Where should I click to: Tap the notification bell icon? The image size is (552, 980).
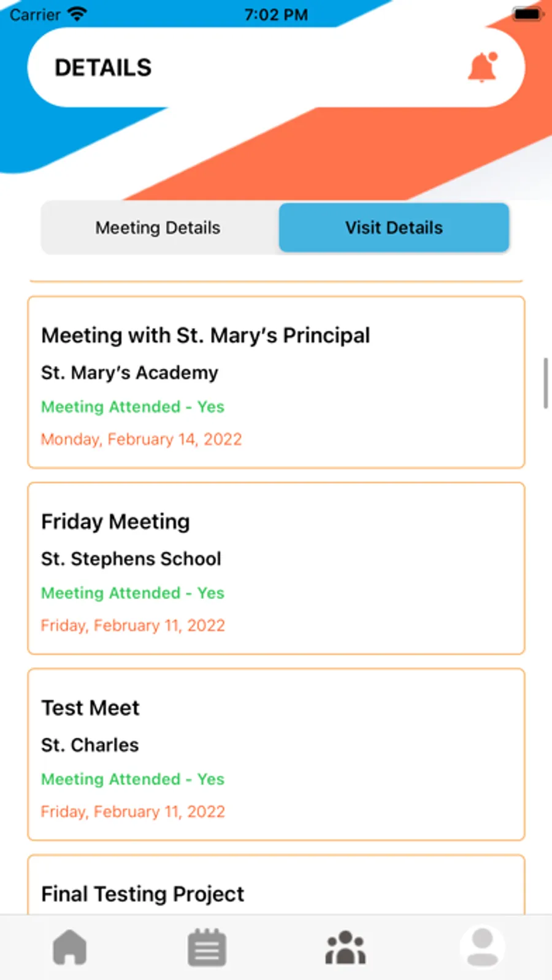coord(482,67)
